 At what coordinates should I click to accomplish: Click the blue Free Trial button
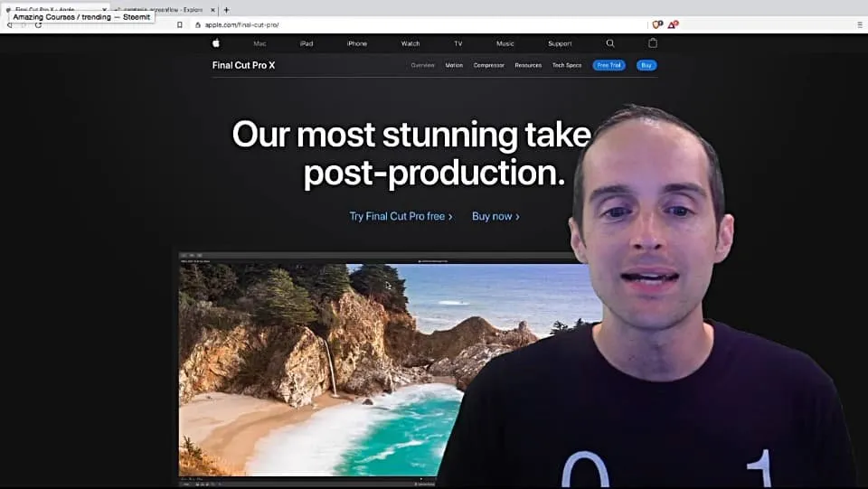click(x=609, y=65)
